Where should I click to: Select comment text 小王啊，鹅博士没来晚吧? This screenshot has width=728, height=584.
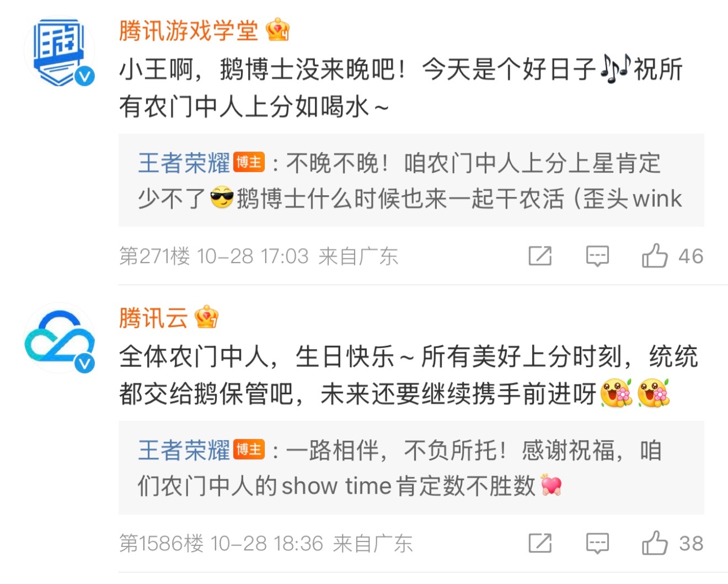(264, 70)
